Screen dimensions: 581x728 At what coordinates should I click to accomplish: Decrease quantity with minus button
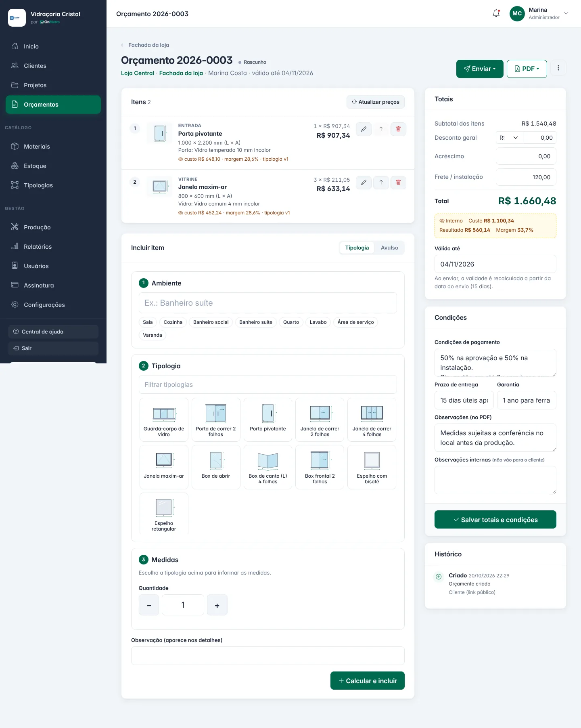tap(149, 605)
